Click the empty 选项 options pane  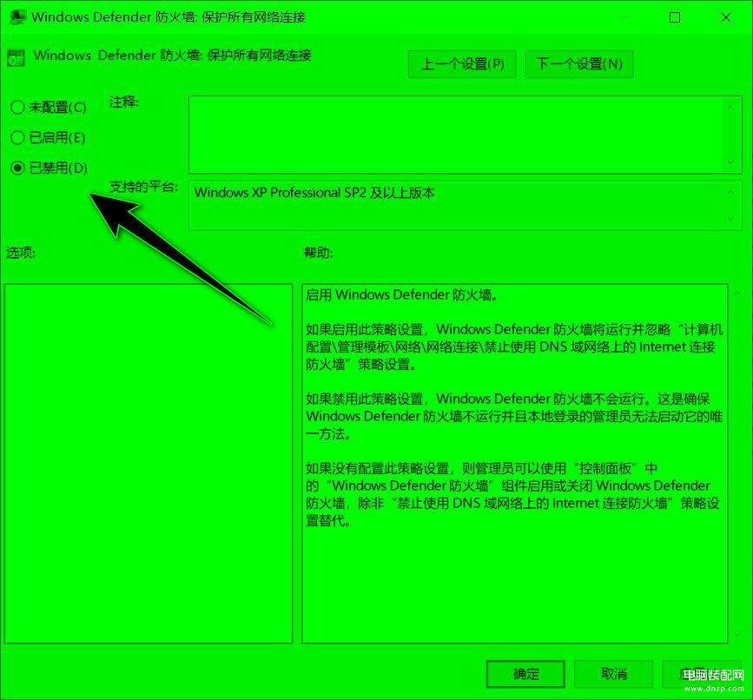(149, 463)
